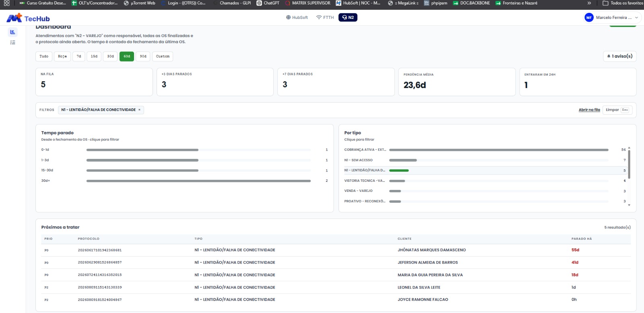644x313 pixels.
Task: Select client JHÔNATAS MARQUES DAMASCENO
Action: pos(432,250)
